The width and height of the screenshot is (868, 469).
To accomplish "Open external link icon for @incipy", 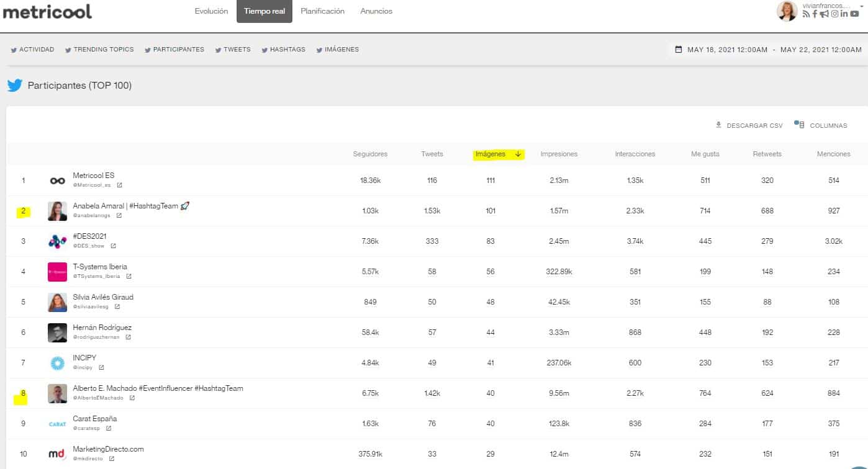I will pyautogui.click(x=101, y=367).
